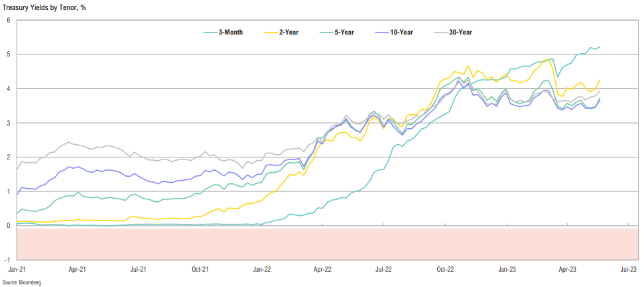Click the 30-Year legend label

pos(460,32)
